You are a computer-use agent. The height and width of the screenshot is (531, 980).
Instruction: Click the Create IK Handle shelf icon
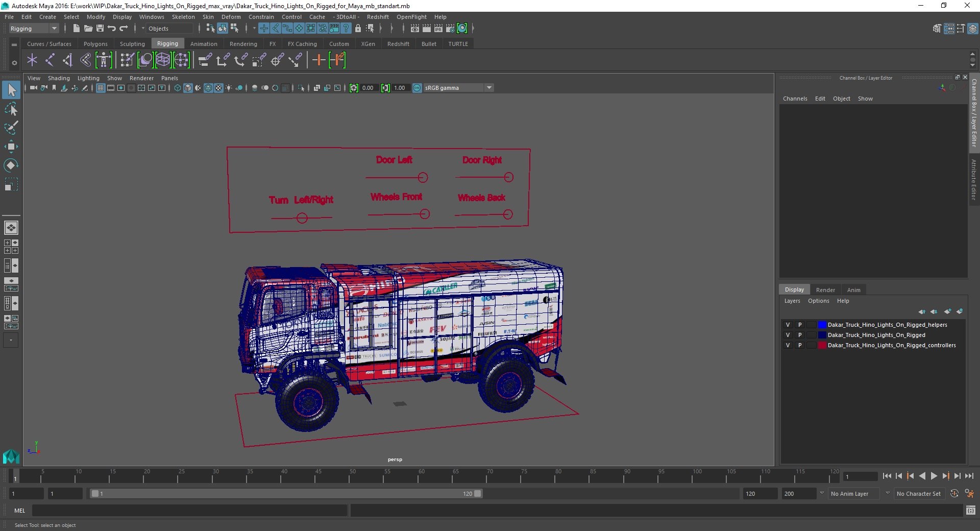pos(68,60)
